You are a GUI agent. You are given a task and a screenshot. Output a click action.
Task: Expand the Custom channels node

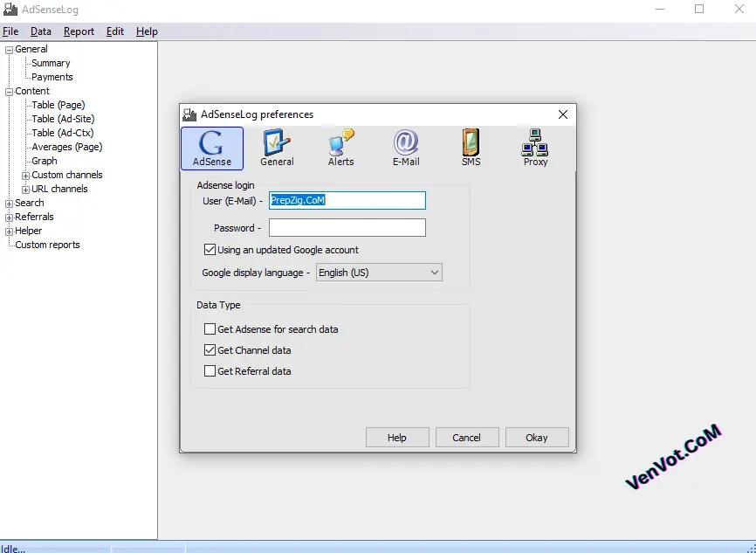[x=26, y=176]
